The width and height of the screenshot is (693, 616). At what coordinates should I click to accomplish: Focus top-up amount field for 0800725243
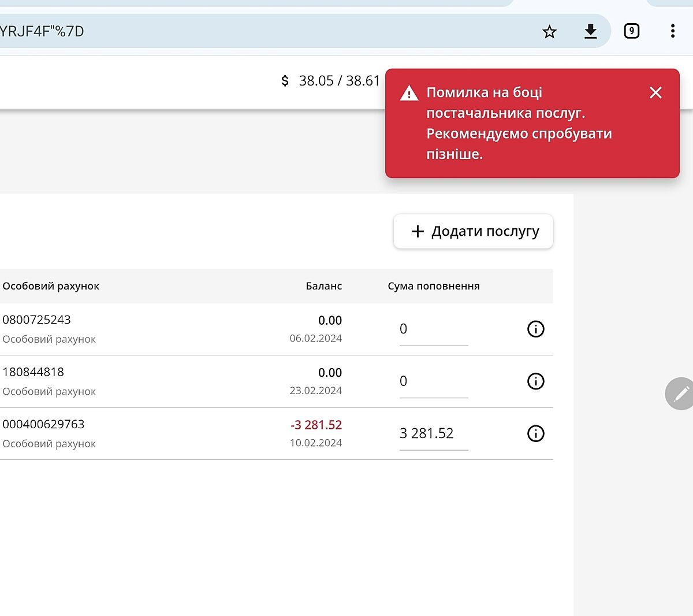coord(433,329)
